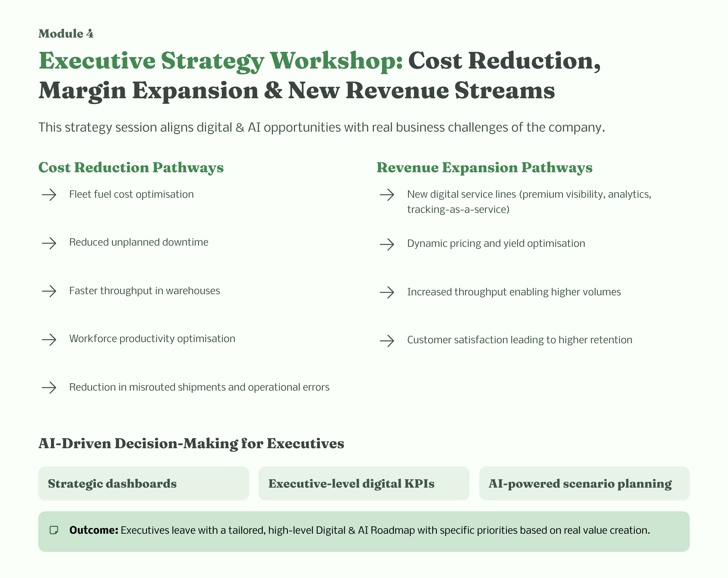
Task: Click the Cost Reduction Pathways heading
Action: [131, 167]
